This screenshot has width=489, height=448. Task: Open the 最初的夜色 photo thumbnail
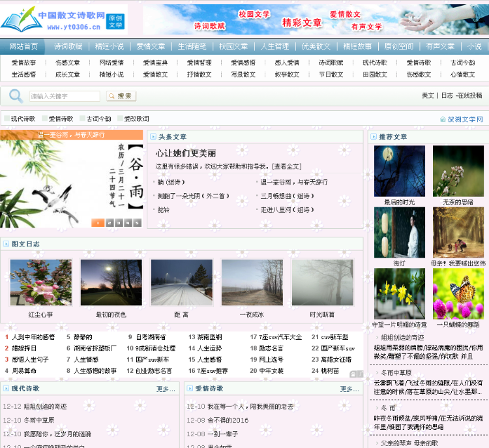(x=111, y=282)
